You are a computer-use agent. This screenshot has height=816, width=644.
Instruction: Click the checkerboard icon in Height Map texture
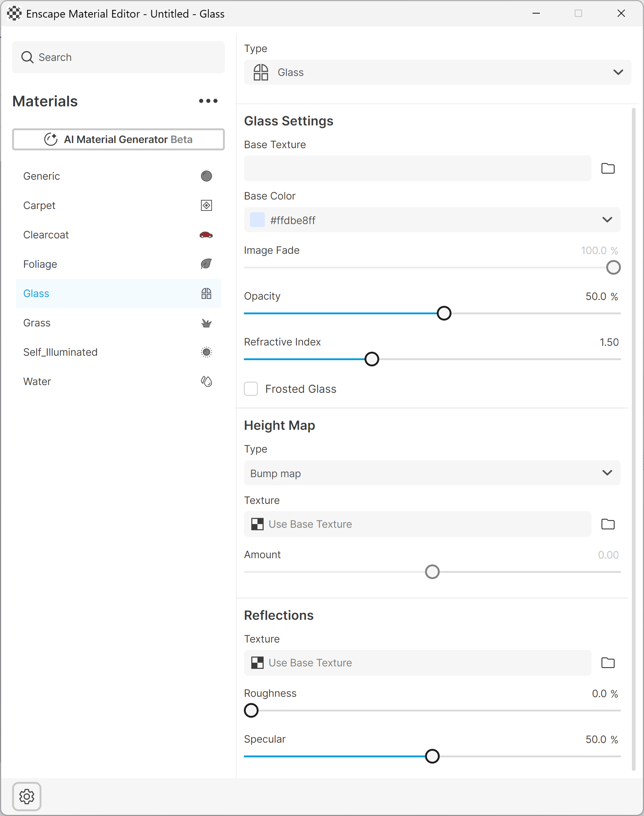pos(257,524)
